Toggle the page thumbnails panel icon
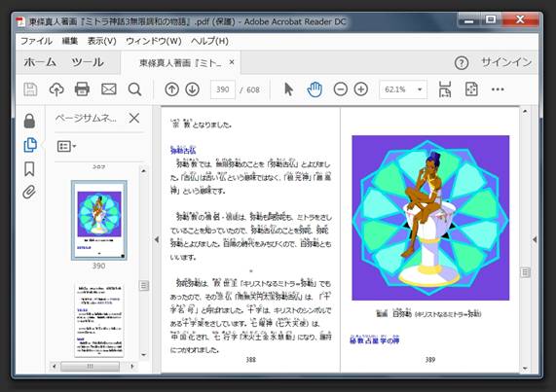The height and width of the screenshot is (392, 556). coord(30,145)
